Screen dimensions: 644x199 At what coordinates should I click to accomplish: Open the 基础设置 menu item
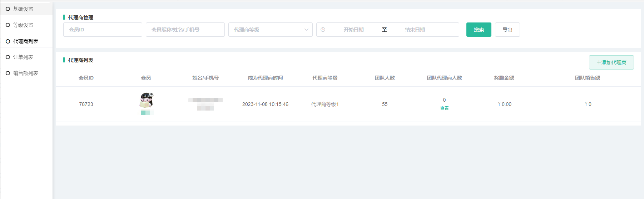click(23, 9)
